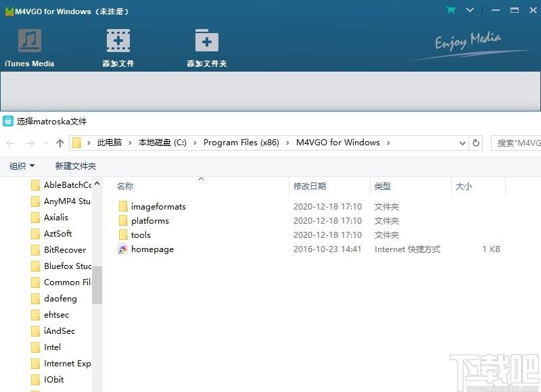Open recent locations dropdown arrow
This screenshot has width=541, height=392.
pos(46,143)
